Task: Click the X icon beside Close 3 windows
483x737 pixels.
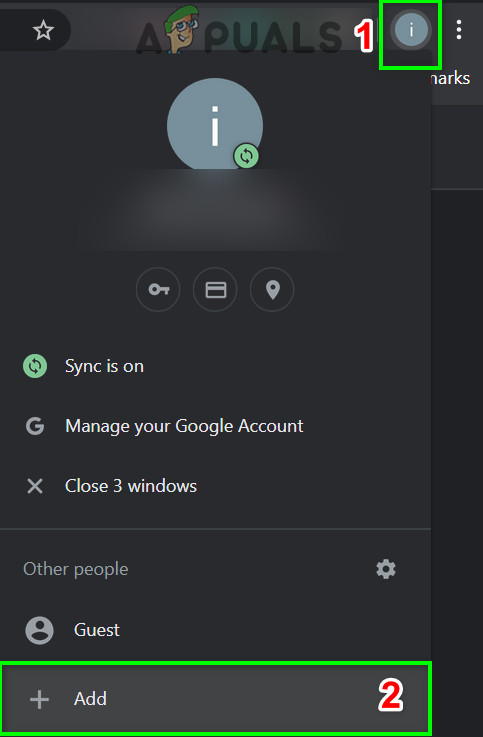Action: tap(35, 486)
